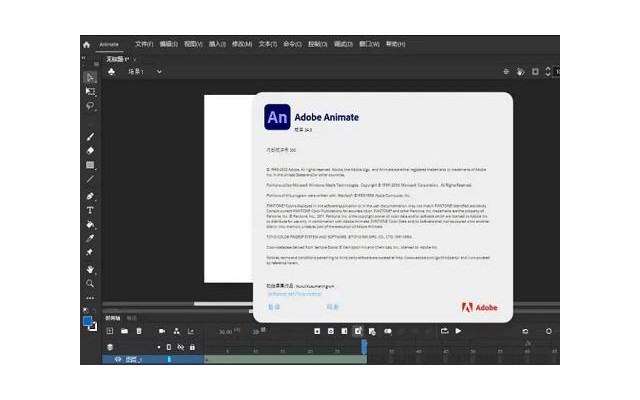This screenshot has height=400, width=640.
Task: Collapse the tools panel with double arrows
Action: 83,58
